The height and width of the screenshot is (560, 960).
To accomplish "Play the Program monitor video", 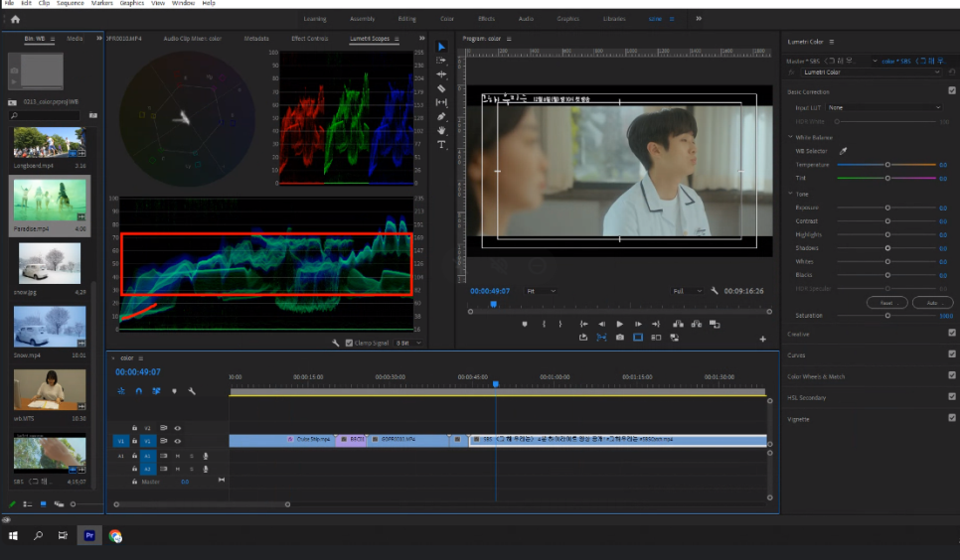I will click(619, 324).
